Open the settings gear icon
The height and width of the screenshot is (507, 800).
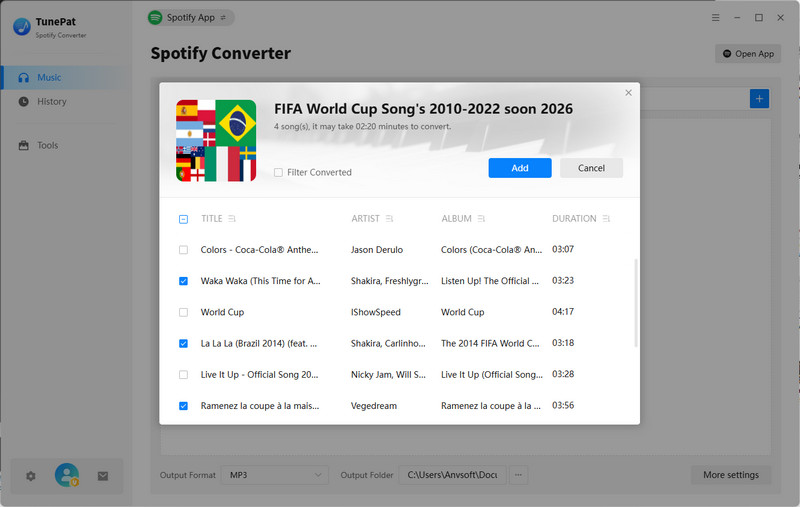pos(31,476)
